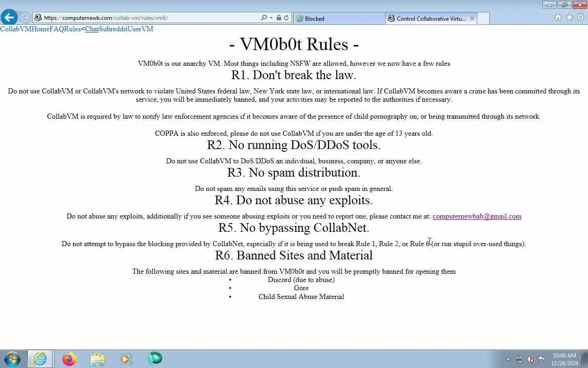Screen dimensions: 588x368
Task: Click the 'COPPA is also enforced' sentence
Action: click(294, 133)
